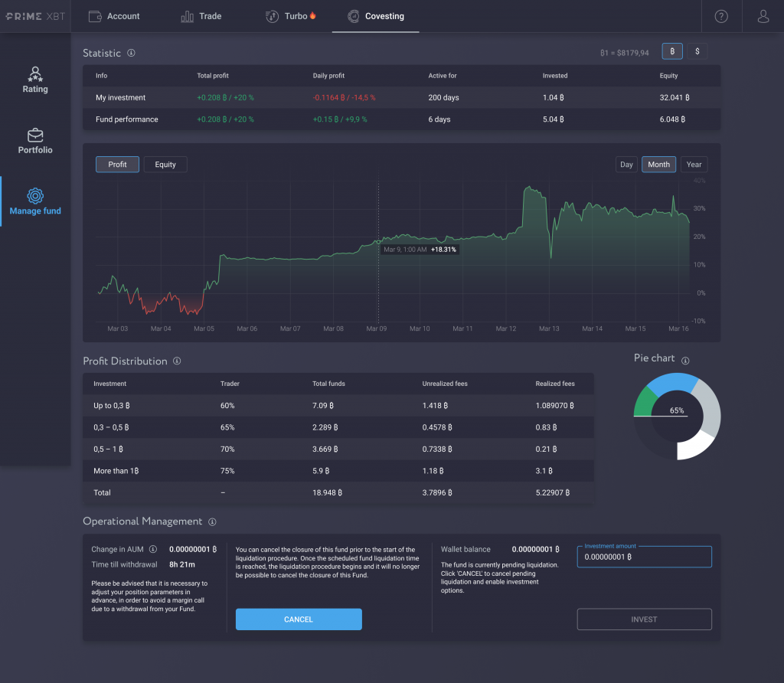This screenshot has height=683, width=784.
Task: Switch chart timeframe to Day
Action: (x=626, y=164)
